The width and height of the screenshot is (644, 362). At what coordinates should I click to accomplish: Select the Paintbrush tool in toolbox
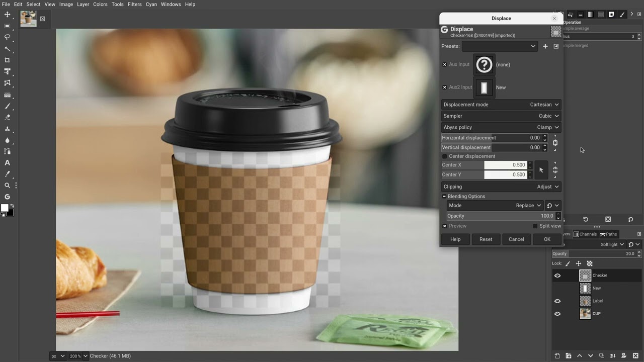7,106
